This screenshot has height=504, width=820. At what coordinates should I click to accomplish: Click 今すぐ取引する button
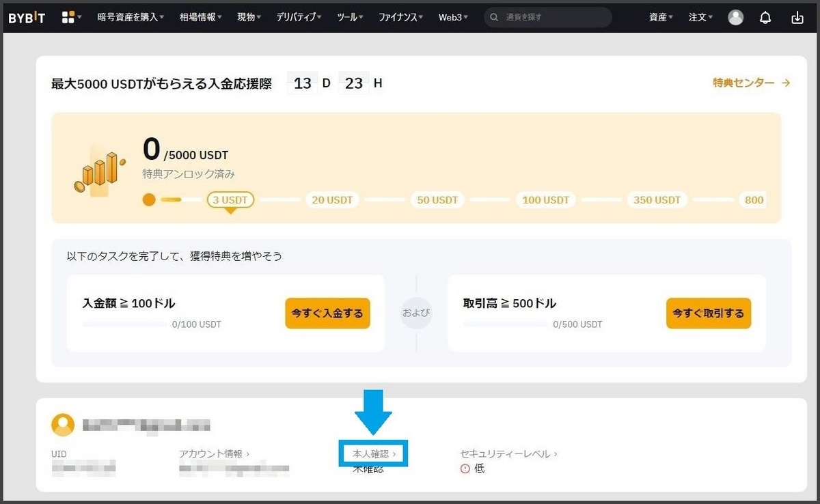click(709, 313)
